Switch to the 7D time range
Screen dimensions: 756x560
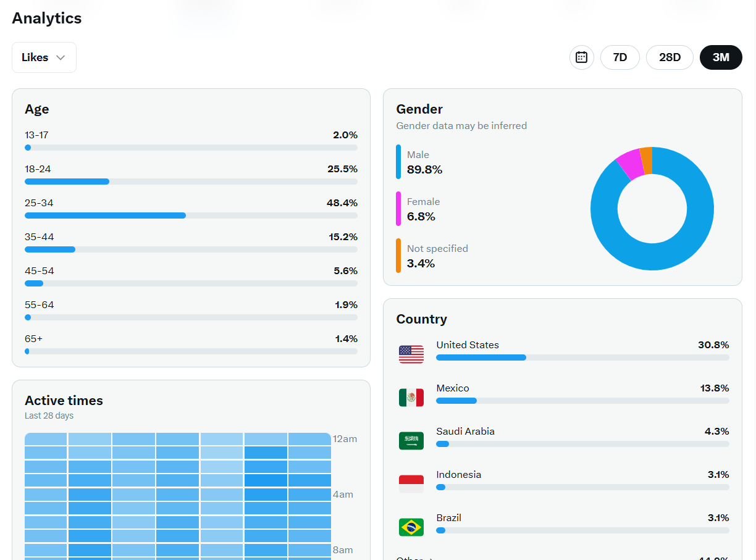(x=619, y=57)
